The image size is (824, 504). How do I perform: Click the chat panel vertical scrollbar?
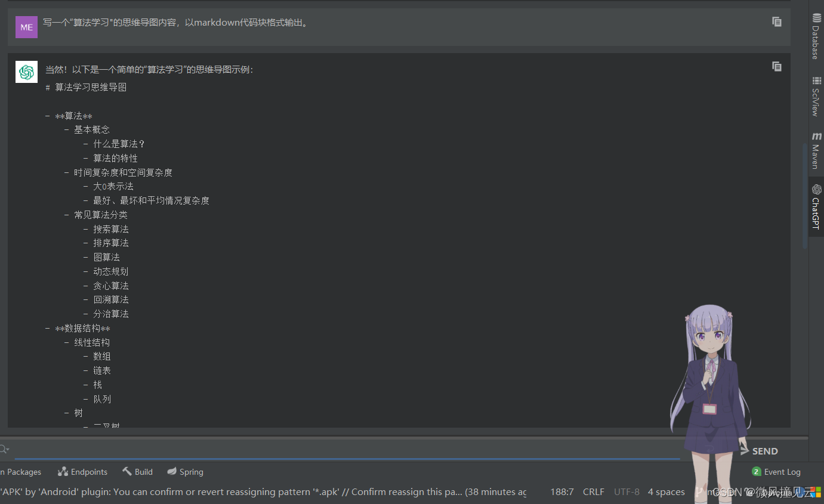click(x=805, y=196)
